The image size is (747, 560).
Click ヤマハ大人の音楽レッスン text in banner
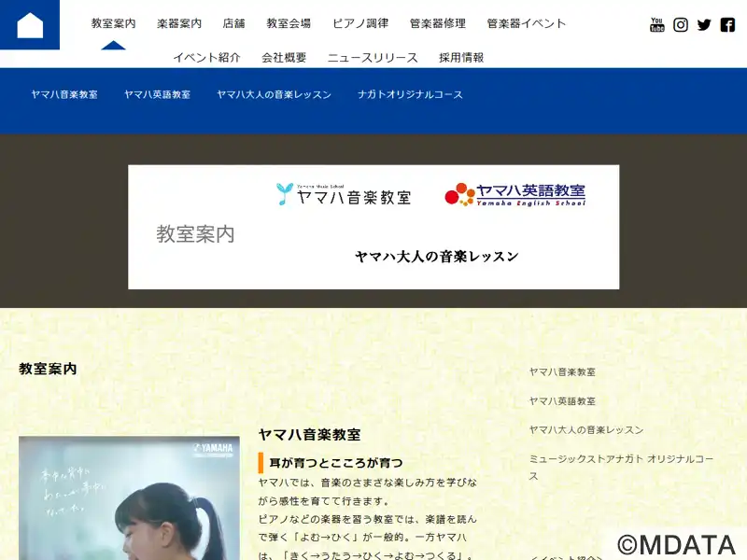click(437, 257)
